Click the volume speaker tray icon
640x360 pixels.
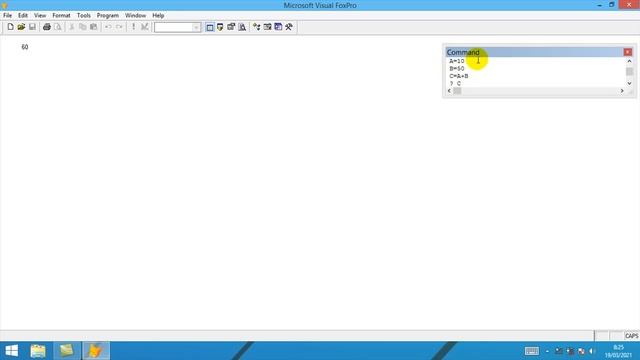(x=592, y=351)
